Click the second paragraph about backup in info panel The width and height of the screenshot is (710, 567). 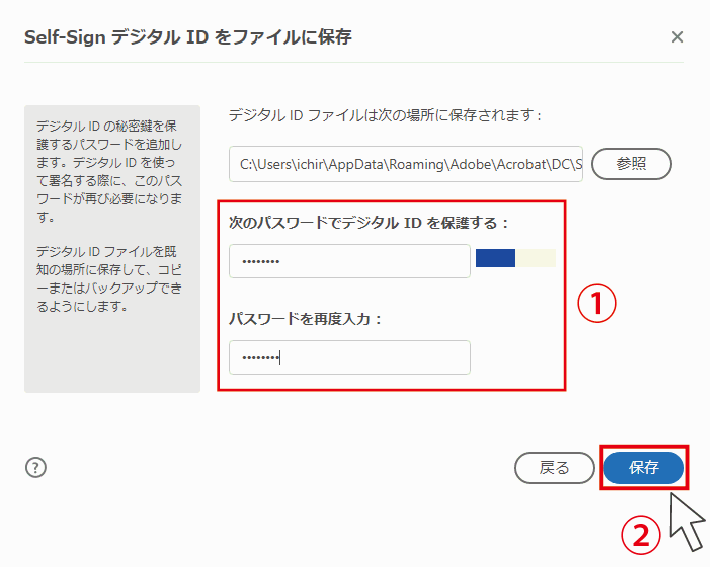point(109,279)
